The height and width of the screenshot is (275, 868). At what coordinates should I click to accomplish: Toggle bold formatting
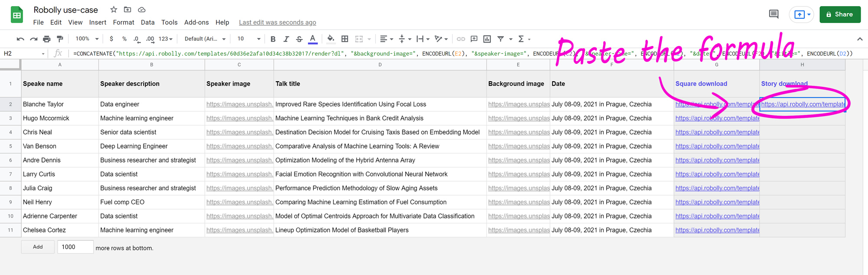[x=273, y=39]
